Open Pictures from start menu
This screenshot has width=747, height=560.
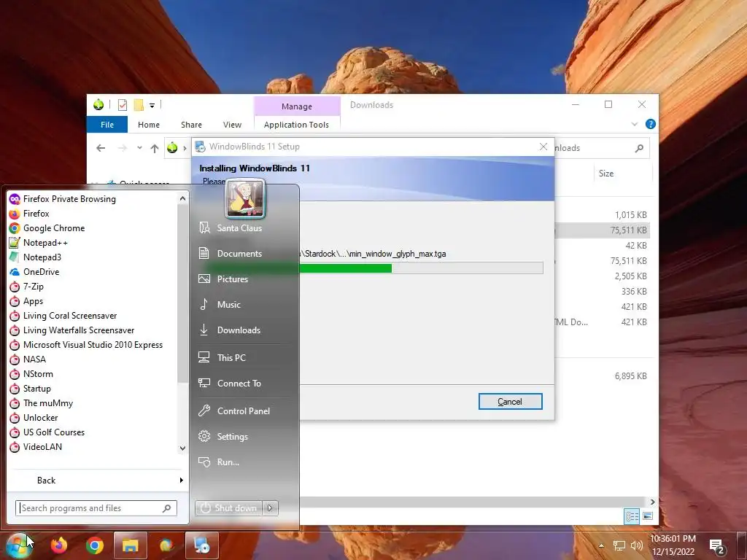pos(233,279)
